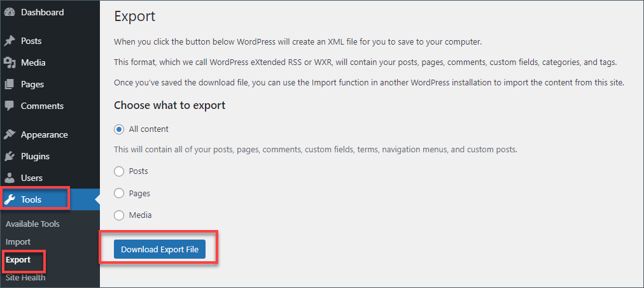644x288 pixels.
Task: Click the Pages icon in sidebar
Action: pos(10,84)
